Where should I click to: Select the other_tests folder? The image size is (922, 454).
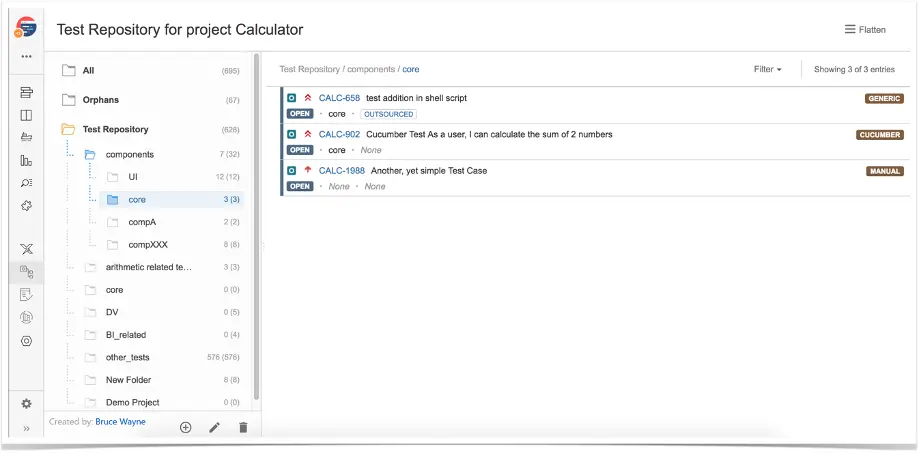[128, 357]
